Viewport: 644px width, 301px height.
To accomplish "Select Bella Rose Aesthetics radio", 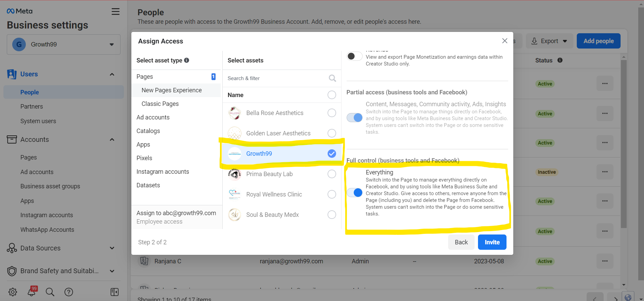I will point(332,113).
